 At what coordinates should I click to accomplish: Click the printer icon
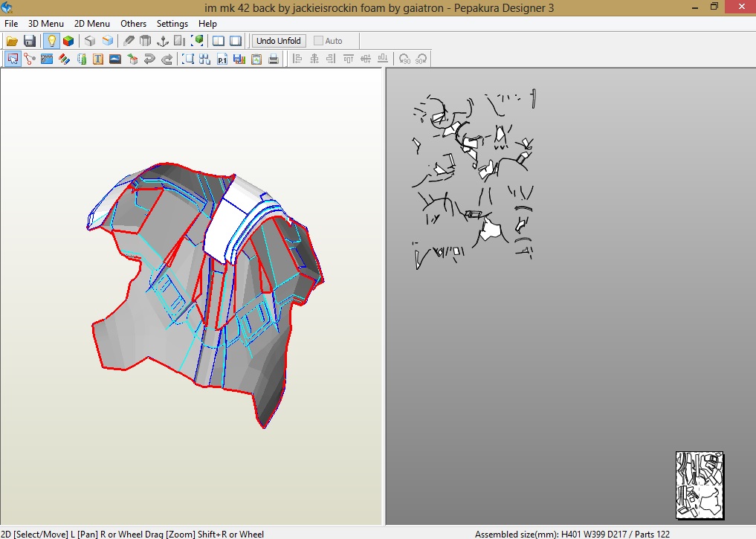(x=274, y=59)
